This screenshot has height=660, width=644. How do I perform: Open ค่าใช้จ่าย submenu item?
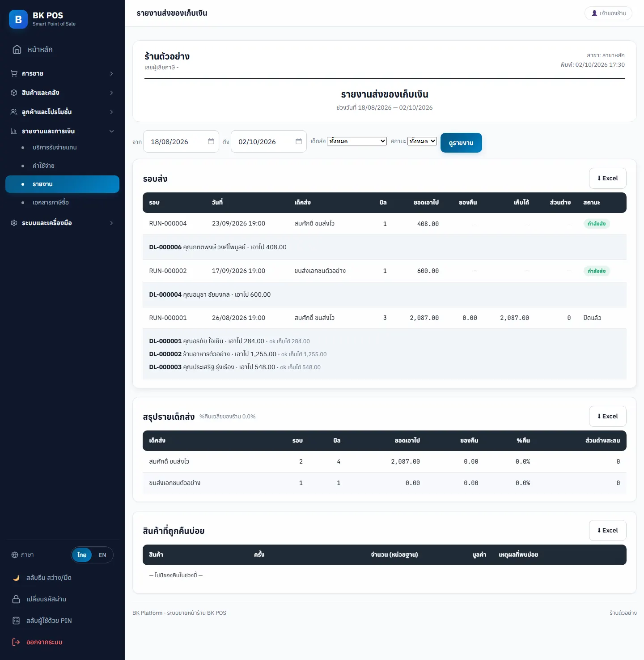(63, 166)
